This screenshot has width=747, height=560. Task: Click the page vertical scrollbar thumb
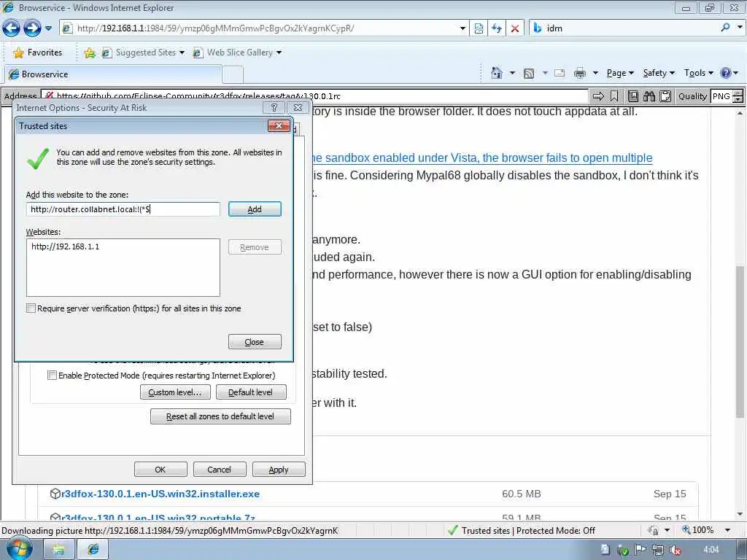pos(740,343)
